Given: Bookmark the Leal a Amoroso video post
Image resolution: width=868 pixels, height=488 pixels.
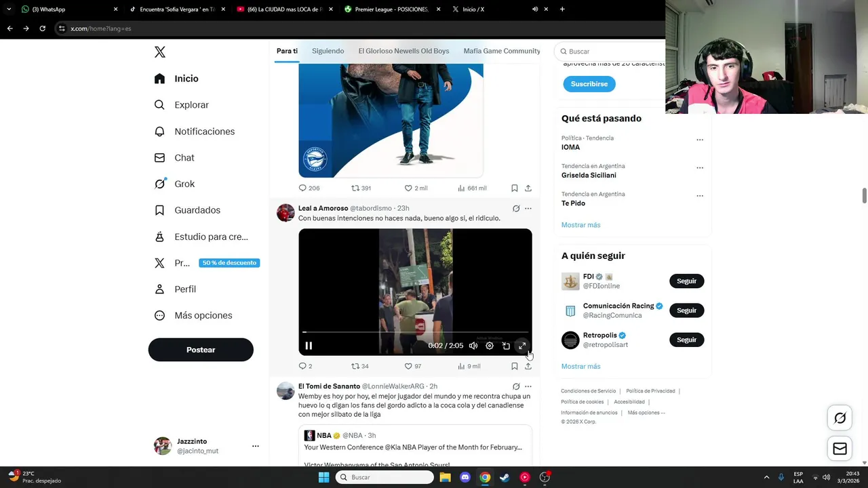Looking at the screenshot, I should pyautogui.click(x=515, y=366).
